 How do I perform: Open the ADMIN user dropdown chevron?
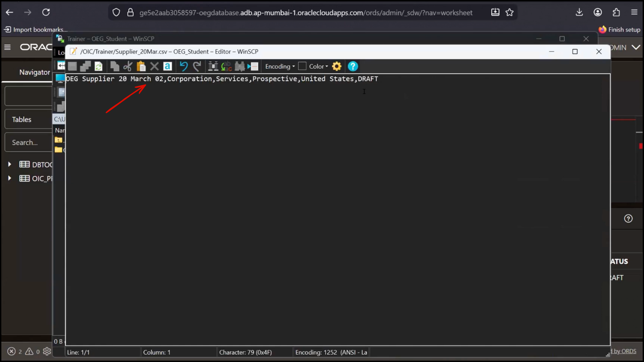point(636,47)
